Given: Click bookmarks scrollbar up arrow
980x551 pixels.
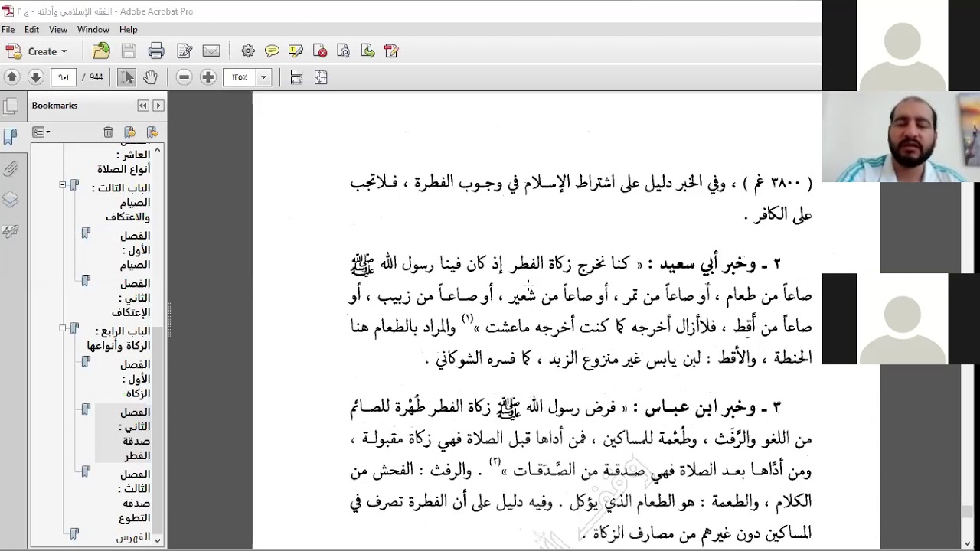Looking at the screenshot, I should tap(157, 149).
